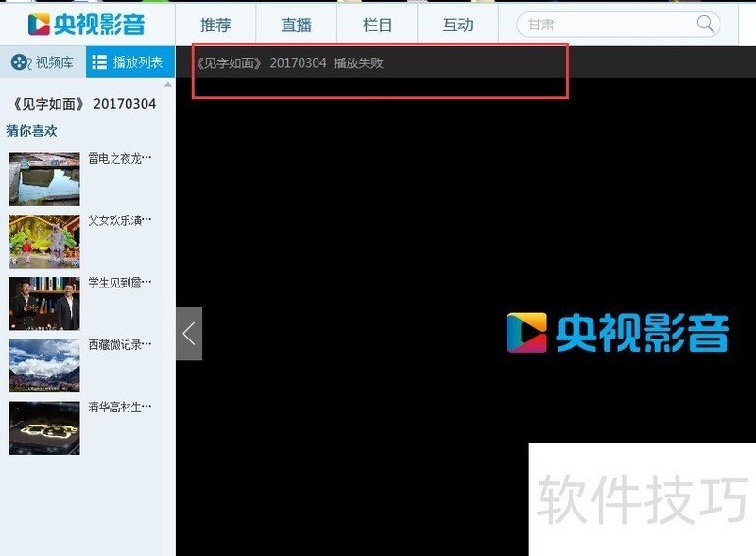Click the sidebar scroll-up arrow
Image resolution: width=756 pixels, height=556 pixels.
coord(168,85)
